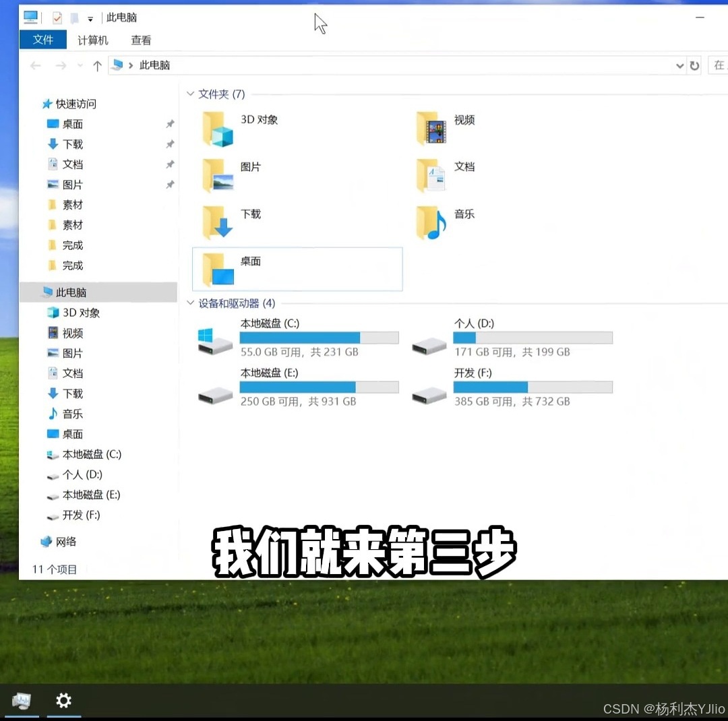
Task: Select 本地磁盘 (C:) drive icon
Action: 214,341
